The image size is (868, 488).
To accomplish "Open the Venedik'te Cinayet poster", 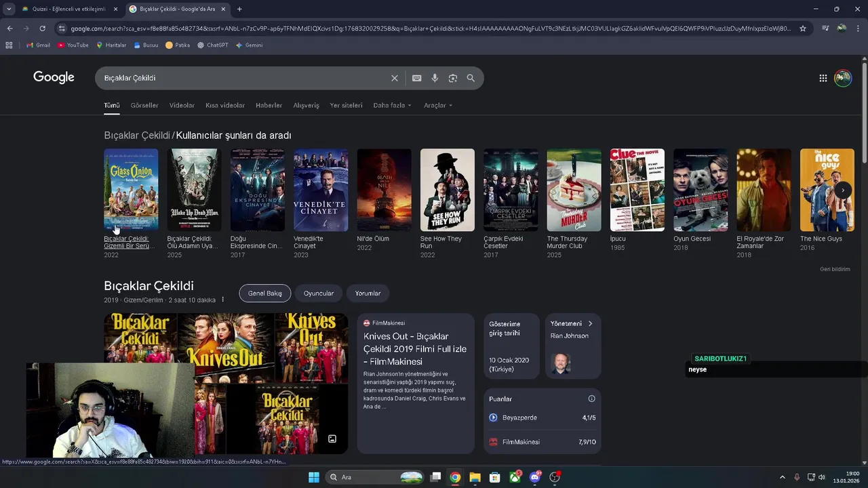I will pos(321,190).
